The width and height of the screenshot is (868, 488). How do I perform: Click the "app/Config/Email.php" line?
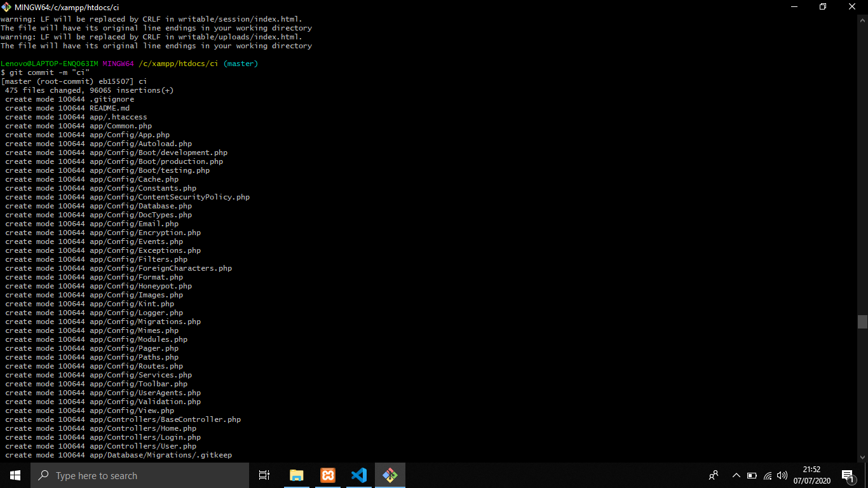tap(92, 224)
